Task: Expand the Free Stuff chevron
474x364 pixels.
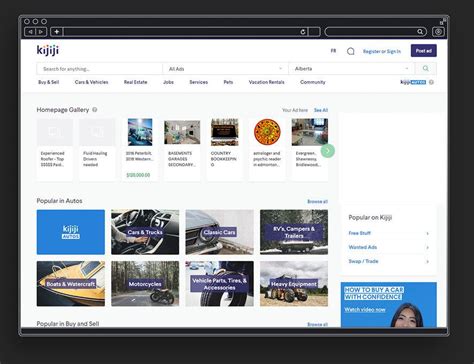Action: pyautogui.click(x=427, y=233)
